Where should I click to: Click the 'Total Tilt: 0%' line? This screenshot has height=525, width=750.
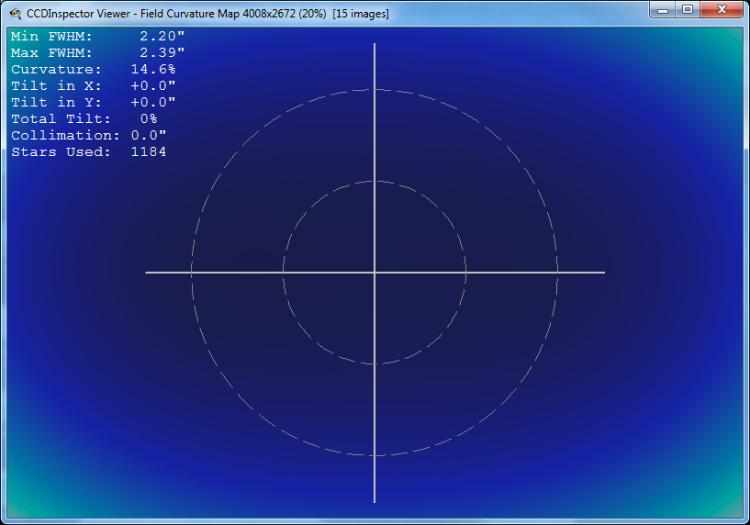84,119
